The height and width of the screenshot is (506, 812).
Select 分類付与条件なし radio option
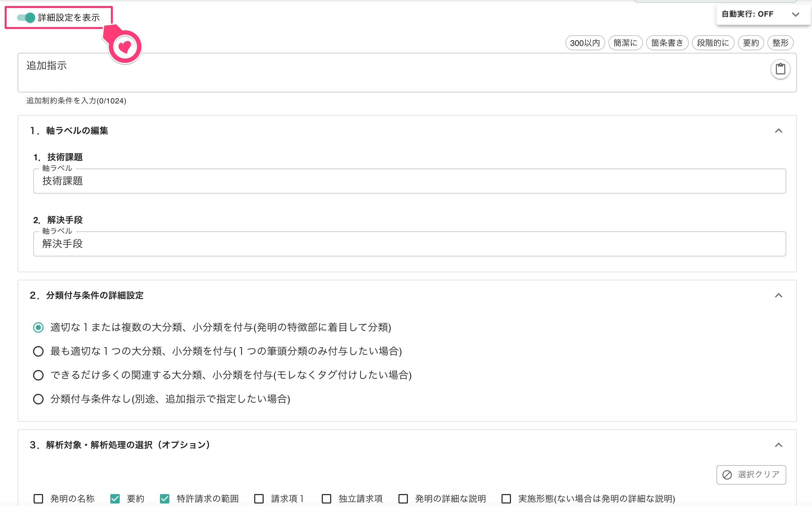pos(38,399)
